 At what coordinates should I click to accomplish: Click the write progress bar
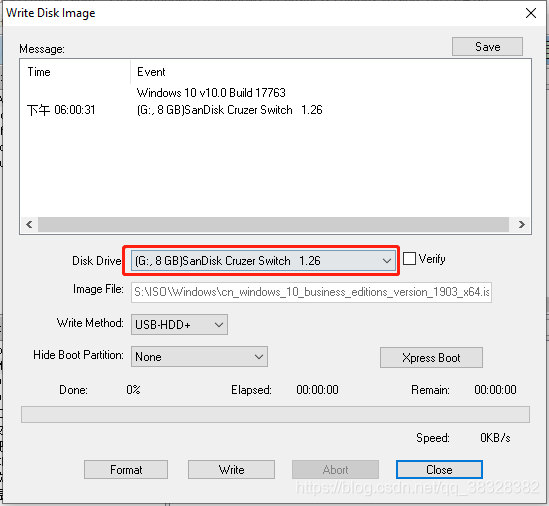(x=275, y=415)
